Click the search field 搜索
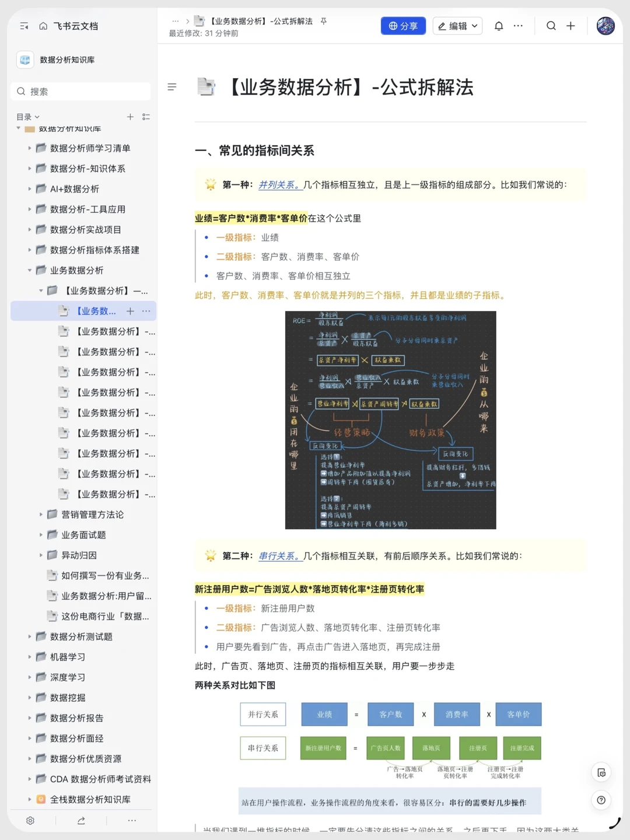Viewport: 630px width, 840px height. click(x=80, y=92)
